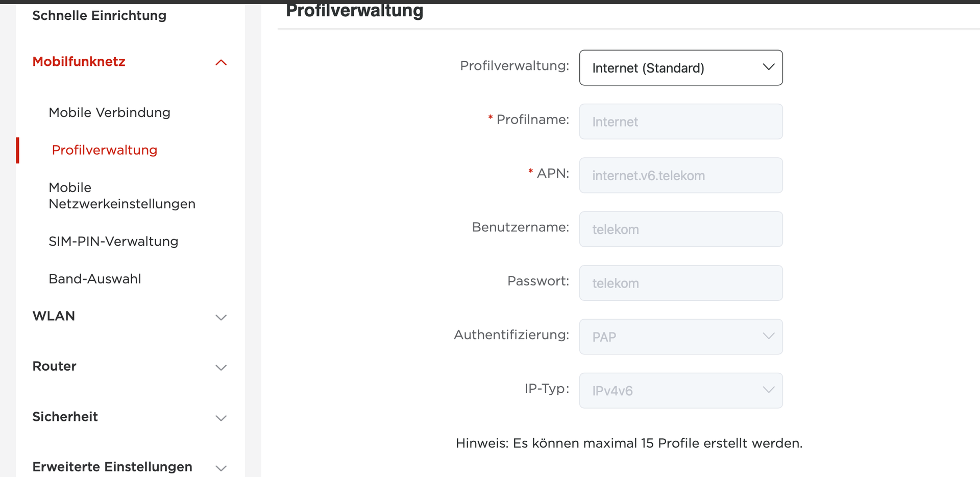Click the Mobilfunknetz heading
This screenshot has height=477, width=980.
click(x=79, y=62)
